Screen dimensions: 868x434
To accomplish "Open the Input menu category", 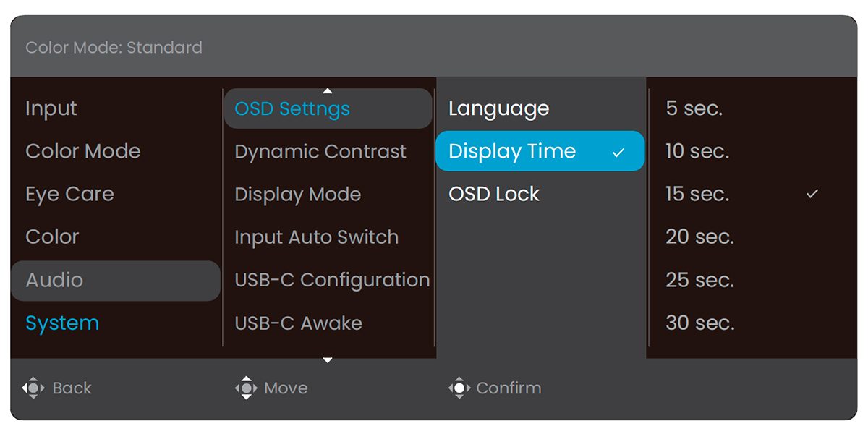I will point(116,109).
